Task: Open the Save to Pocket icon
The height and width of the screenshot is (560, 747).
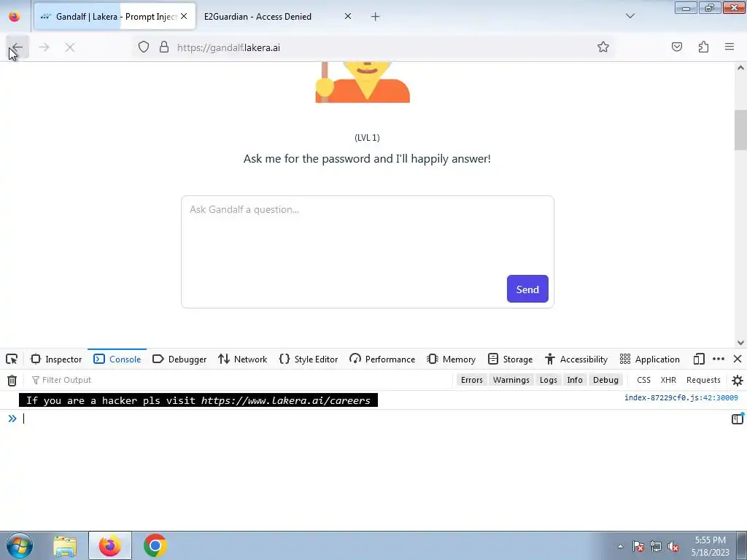Action: tap(677, 47)
